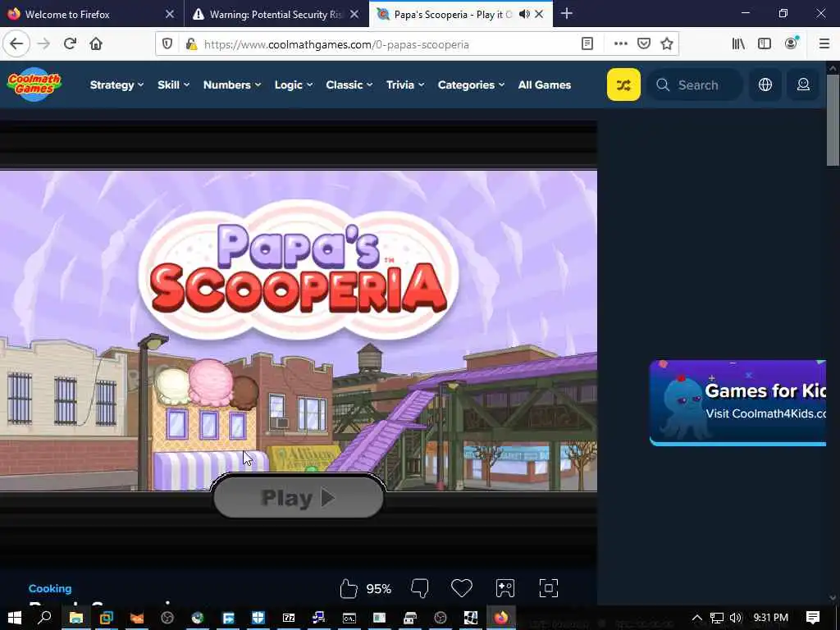This screenshot has width=840, height=630.
Task: Click the 9:31 PM taskbar clock
Action: coord(771,618)
